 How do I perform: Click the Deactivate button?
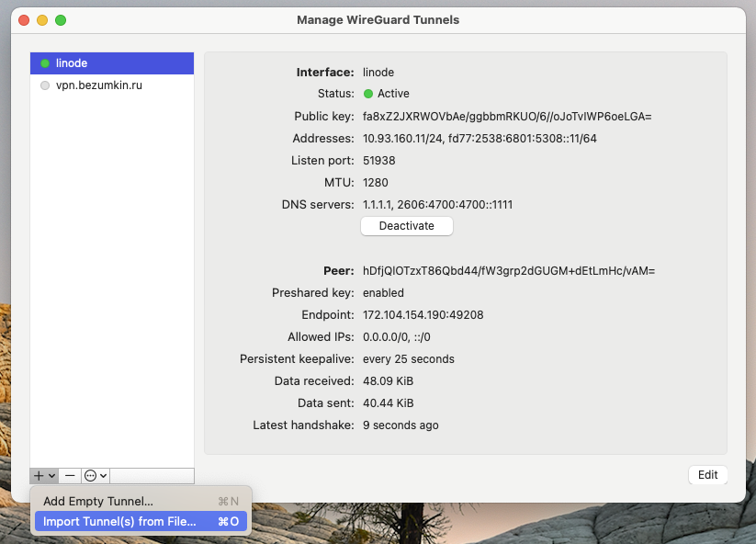(406, 226)
